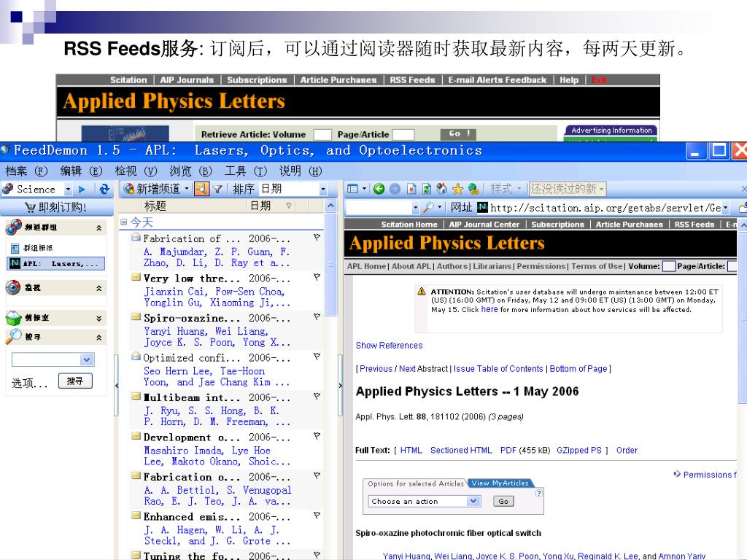747x560 pixels.
Task: Click the 新增频道 add channel icon
Action: (x=128, y=189)
